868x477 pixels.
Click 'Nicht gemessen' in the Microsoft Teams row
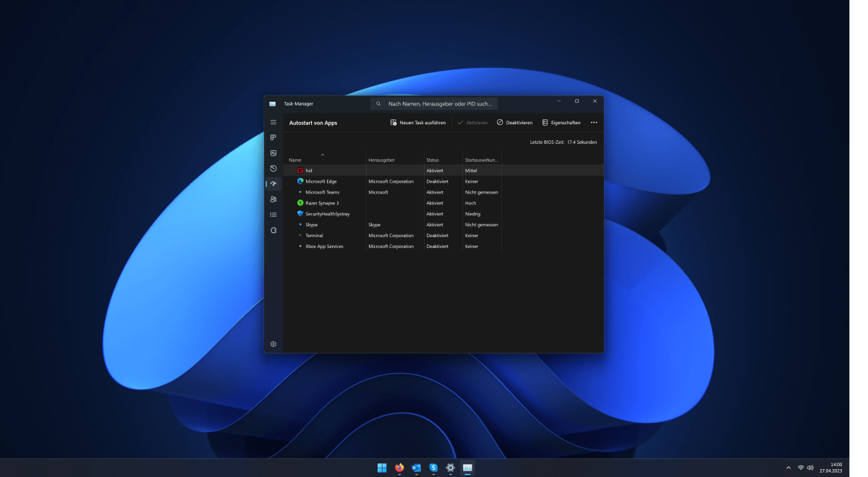[x=482, y=192]
